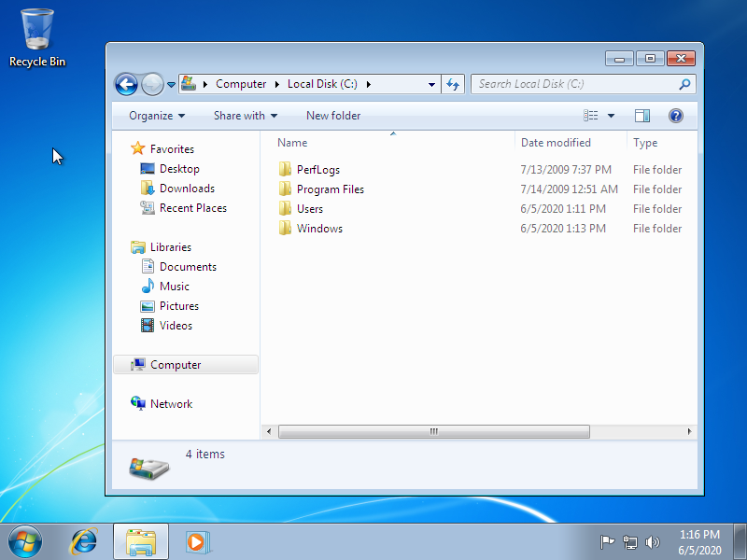Click the Action Center flag tray icon
747x560 pixels.
pyautogui.click(x=607, y=542)
